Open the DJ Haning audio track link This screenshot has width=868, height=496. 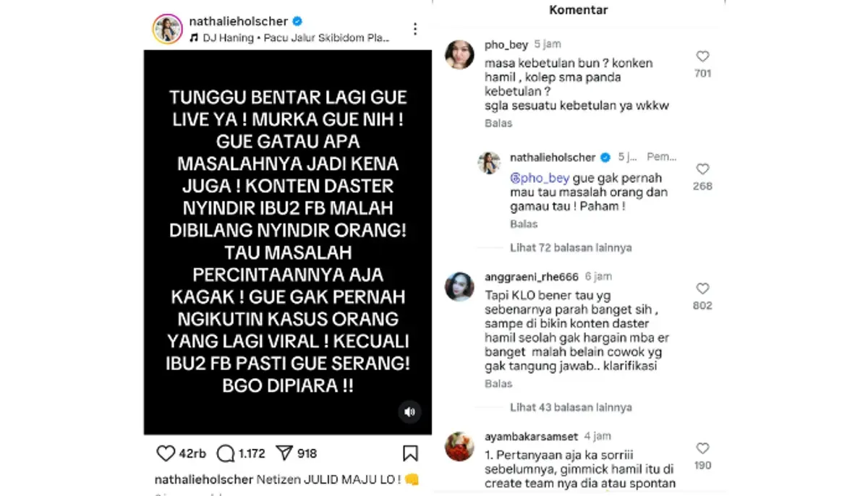[x=289, y=38]
